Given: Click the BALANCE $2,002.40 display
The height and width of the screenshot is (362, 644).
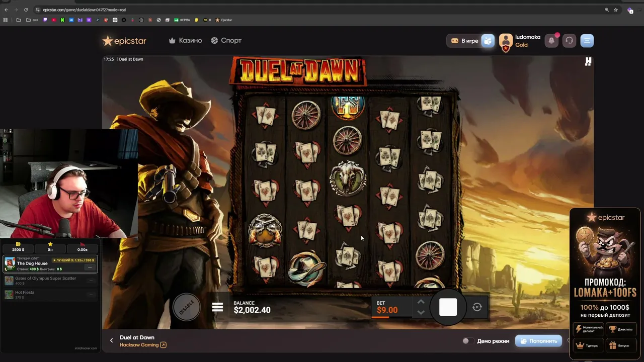Looking at the screenshot, I should click(x=252, y=307).
